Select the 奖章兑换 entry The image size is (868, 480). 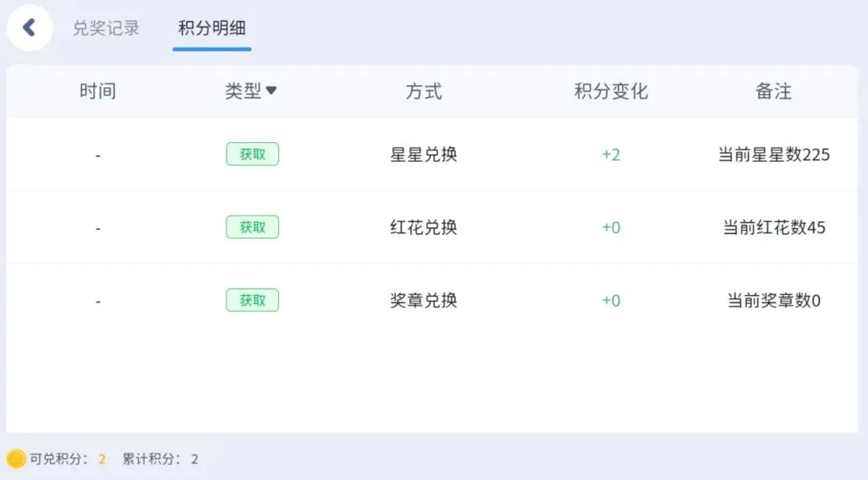(x=424, y=301)
